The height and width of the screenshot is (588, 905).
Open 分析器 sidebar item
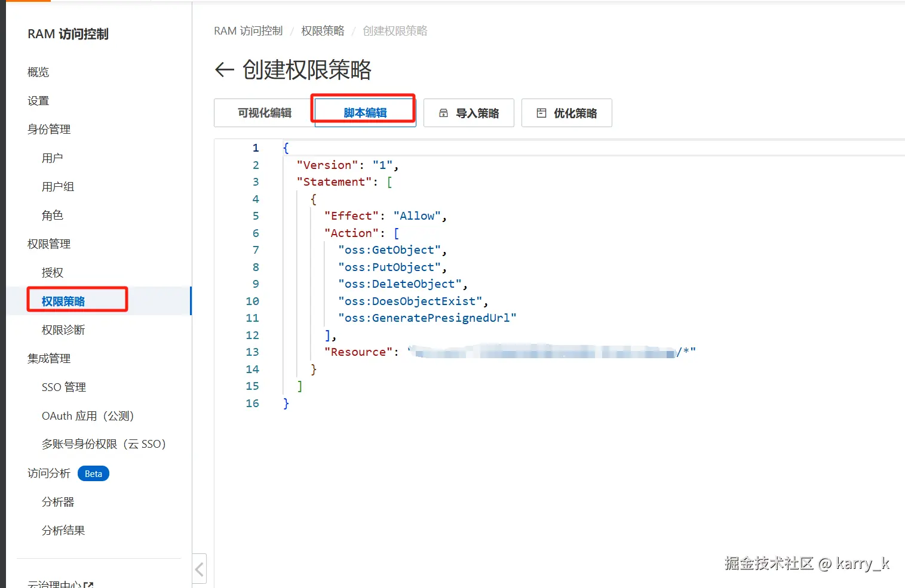pyautogui.click(x=58, y=502)
